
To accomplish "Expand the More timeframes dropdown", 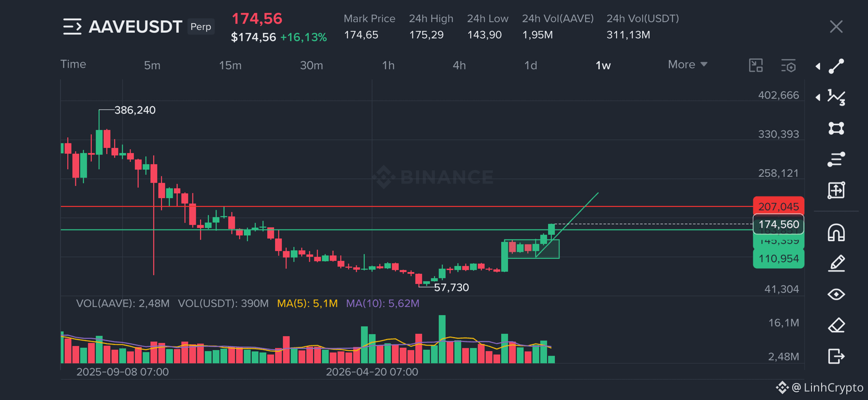I will 687,65.
